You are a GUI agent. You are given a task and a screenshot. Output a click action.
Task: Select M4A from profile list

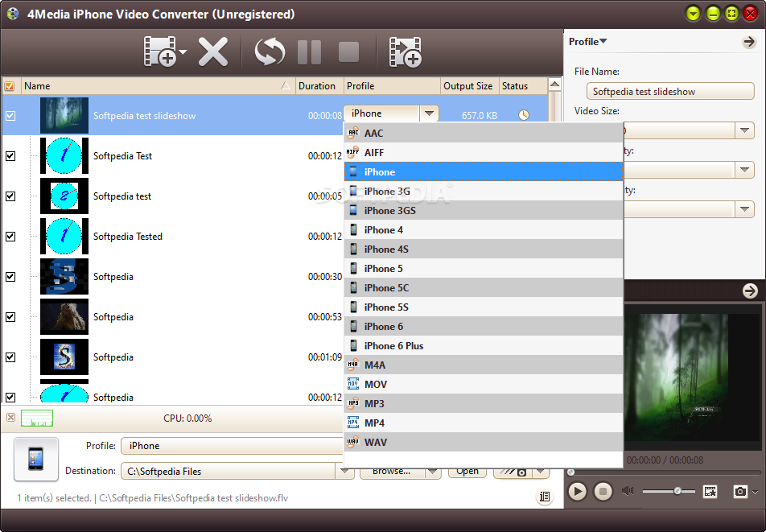484,365
